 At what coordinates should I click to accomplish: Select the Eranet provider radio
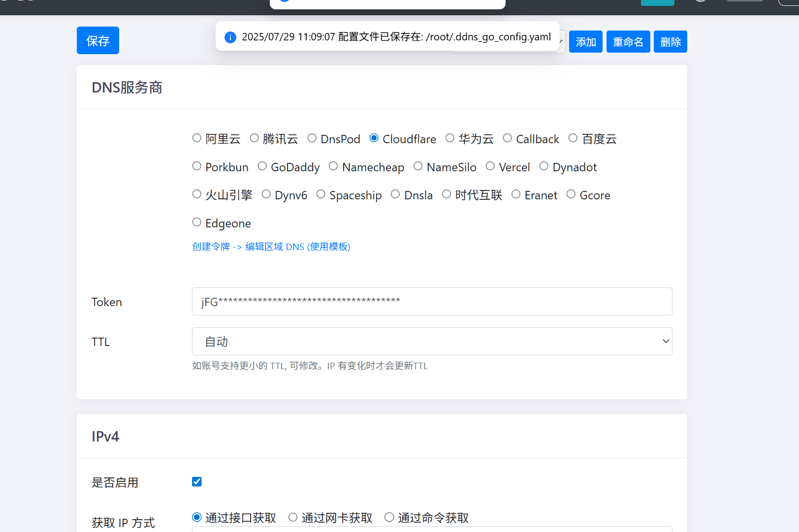tap(516, 194)
